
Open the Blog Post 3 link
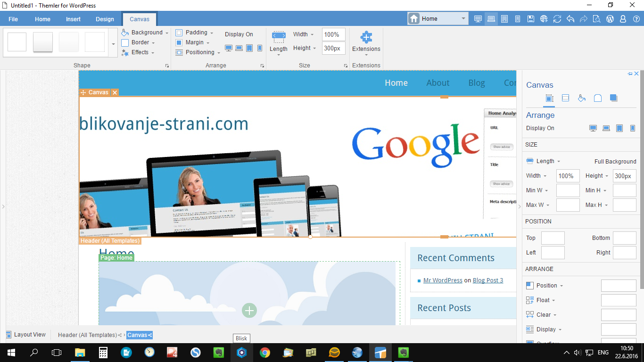488,280
